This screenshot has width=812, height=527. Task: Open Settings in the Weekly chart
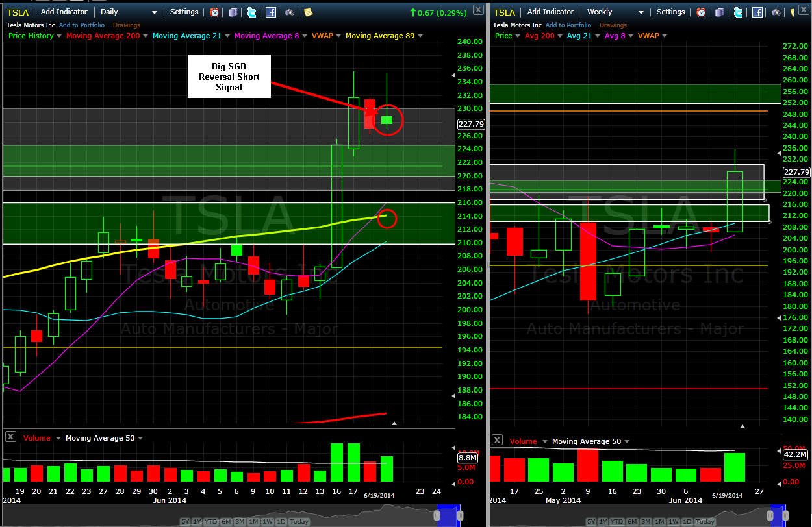click(x=670, y=12)
